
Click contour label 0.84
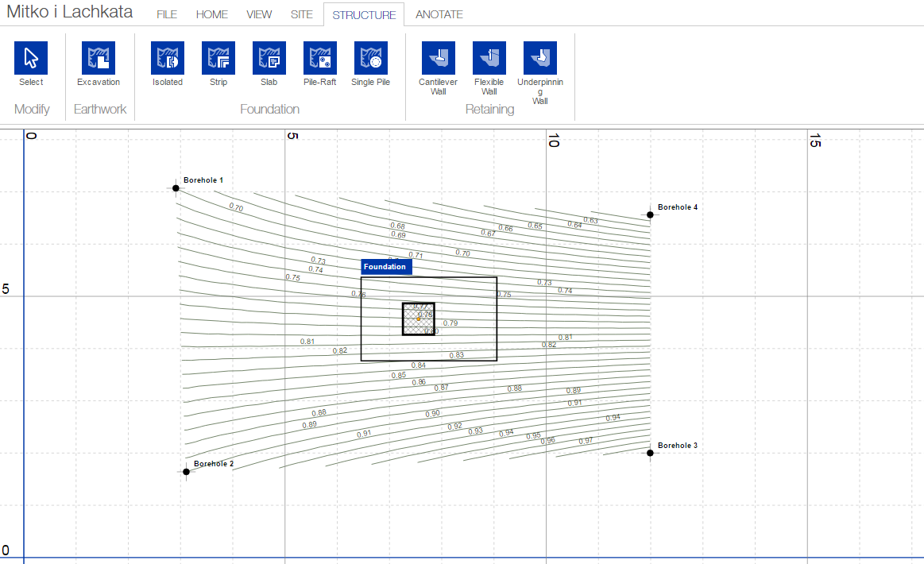click(419, 365)
